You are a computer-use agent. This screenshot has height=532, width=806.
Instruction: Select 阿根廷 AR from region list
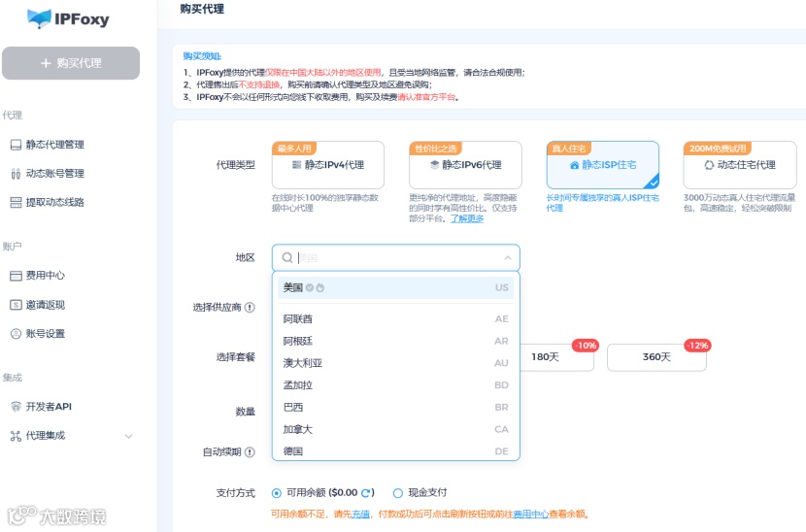pos(396,341)
